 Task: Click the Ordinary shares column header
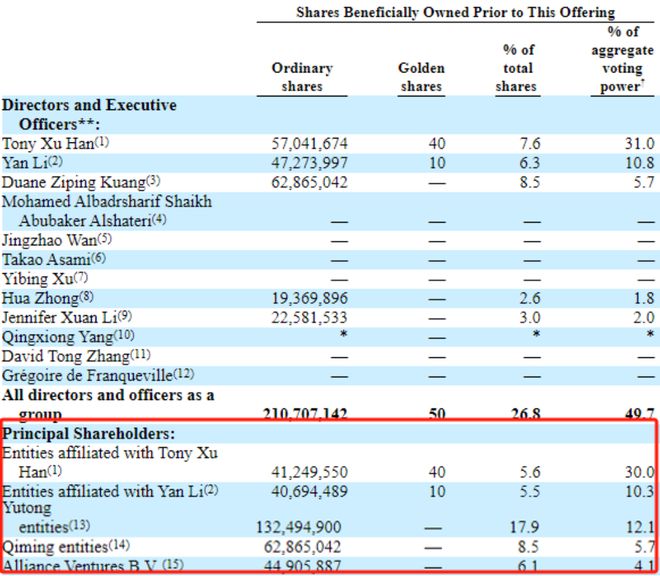point(302,77)
